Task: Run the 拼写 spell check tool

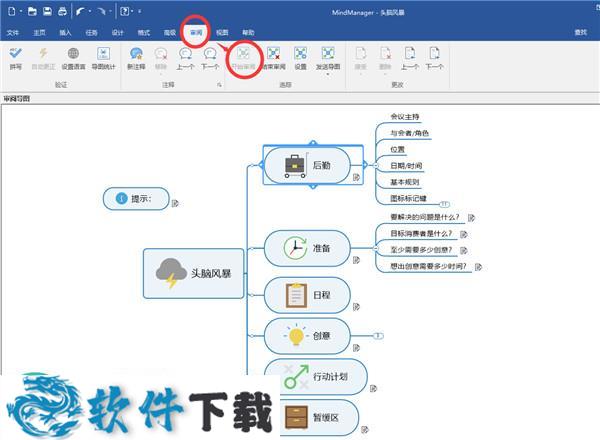Action: pyautogui.click(x=16, y=58)
